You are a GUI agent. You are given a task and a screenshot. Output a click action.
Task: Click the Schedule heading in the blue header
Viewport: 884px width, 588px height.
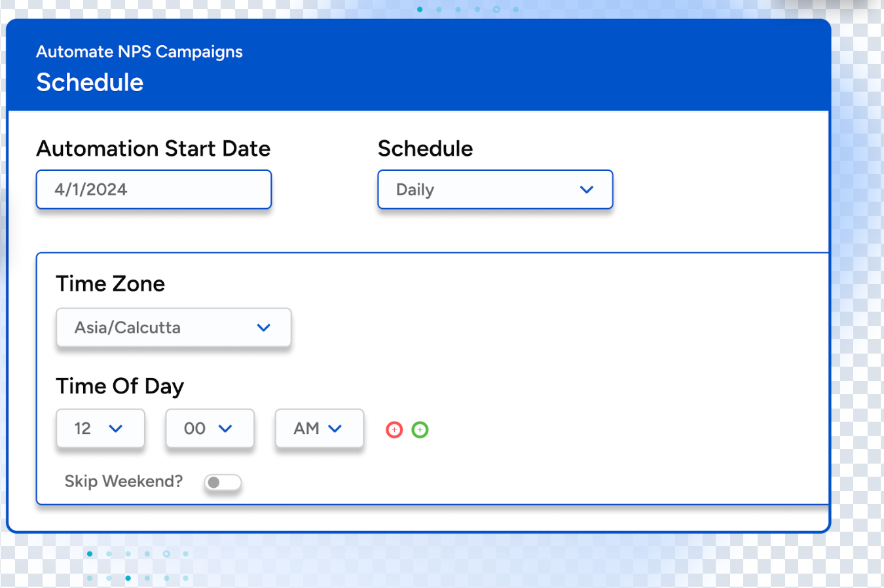[90, 83]
